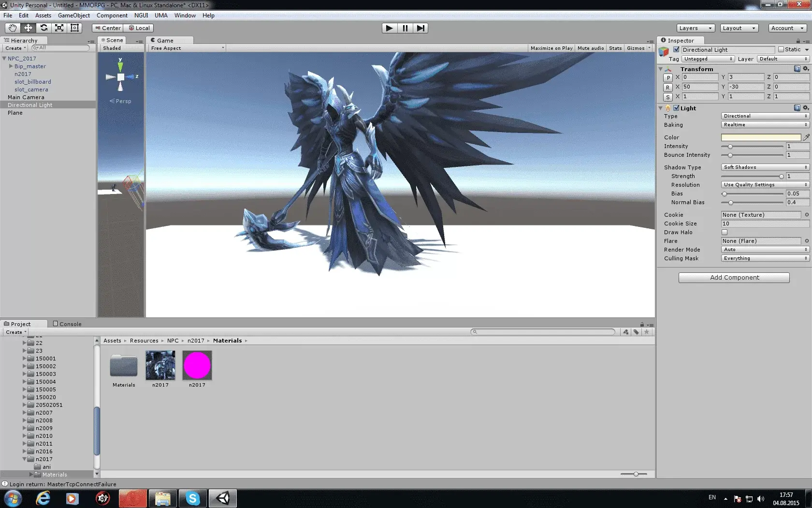
Task: Toggle Local handle orientation
Action: pos(139,28)
